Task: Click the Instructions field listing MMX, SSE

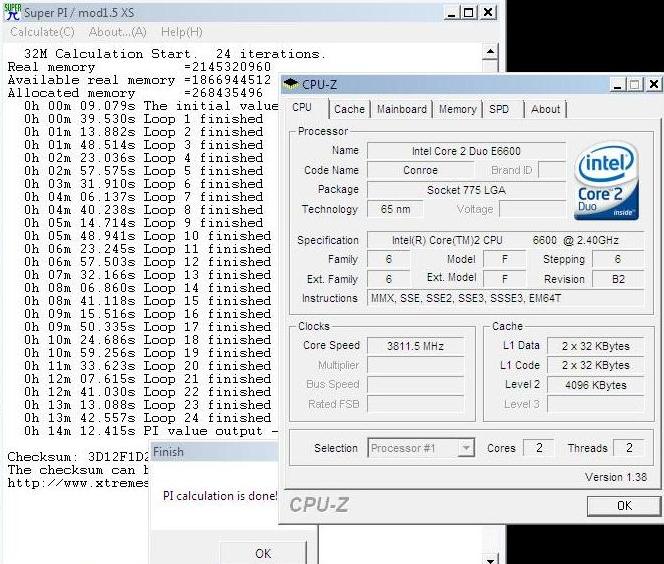Action: pos(505,298)
